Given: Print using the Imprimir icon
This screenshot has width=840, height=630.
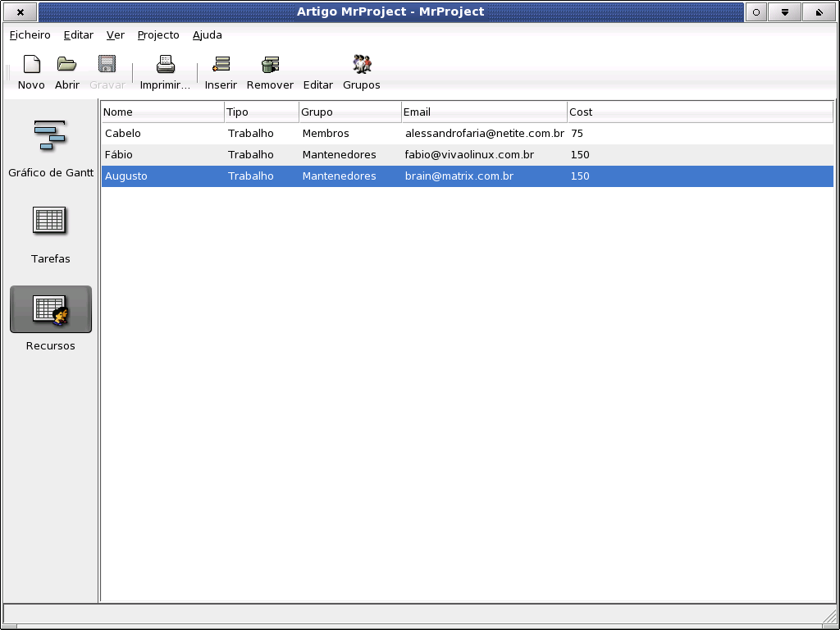Looking at the screenshot, I should click(166, 64).
